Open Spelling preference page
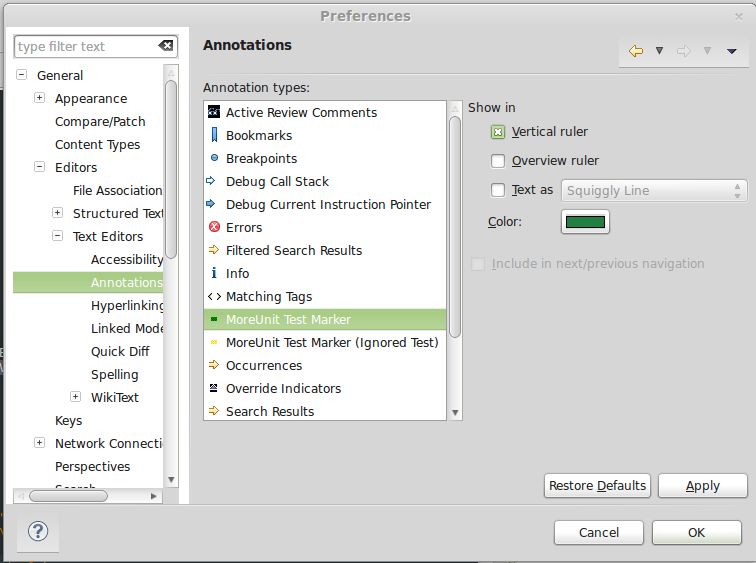Screen dimensions: 756x563 click(x=115, y=375)
